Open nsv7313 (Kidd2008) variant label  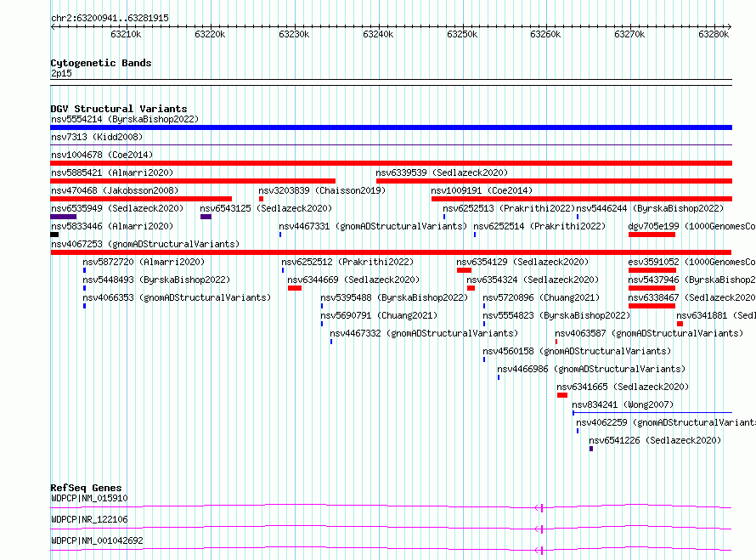97,137
